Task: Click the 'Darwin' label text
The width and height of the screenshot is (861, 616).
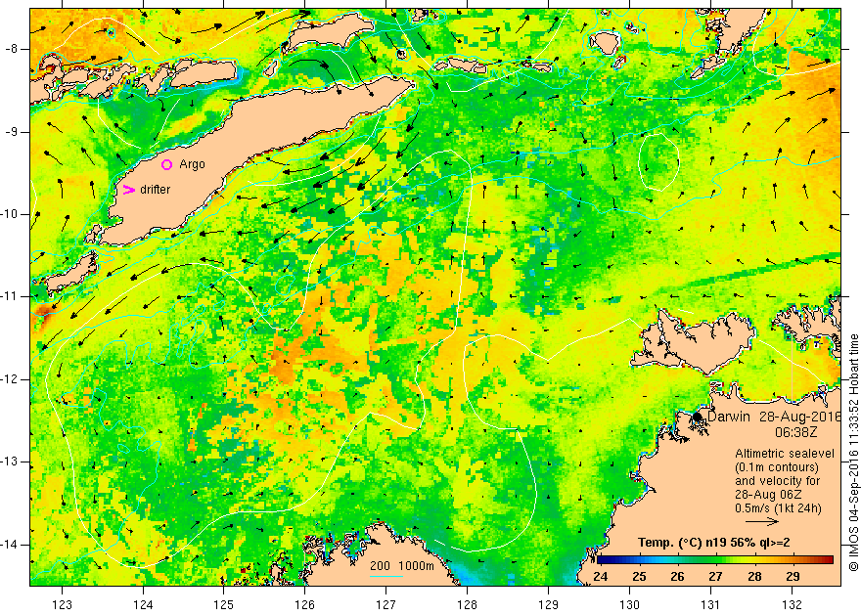Action: pos(729,417)
